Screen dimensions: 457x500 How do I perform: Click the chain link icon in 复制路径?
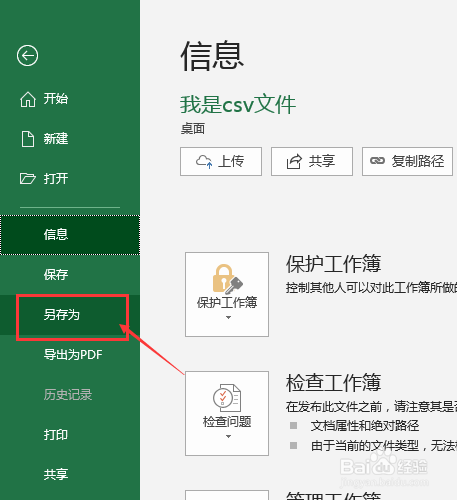tap(377, 161)
